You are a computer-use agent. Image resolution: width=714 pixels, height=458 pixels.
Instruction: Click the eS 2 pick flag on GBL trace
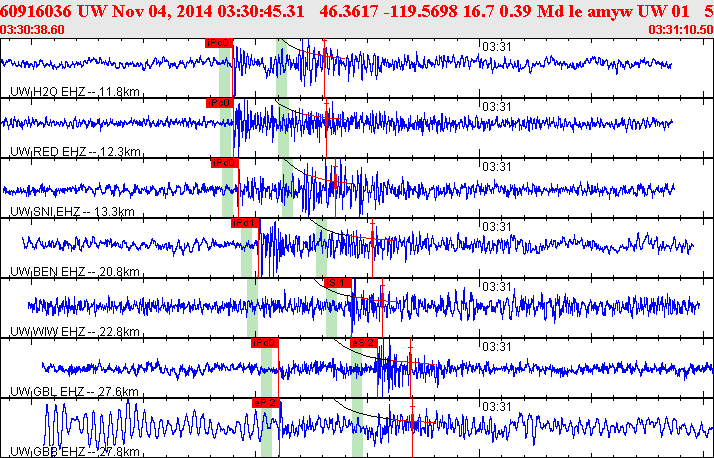click(x=363, y=343)
